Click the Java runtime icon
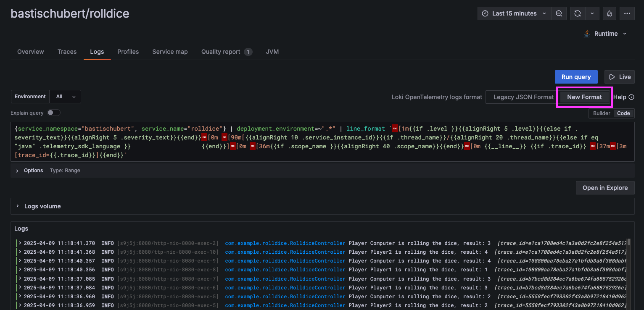The width and height of the screenshot is (644, 310). (x=587, y=34)
